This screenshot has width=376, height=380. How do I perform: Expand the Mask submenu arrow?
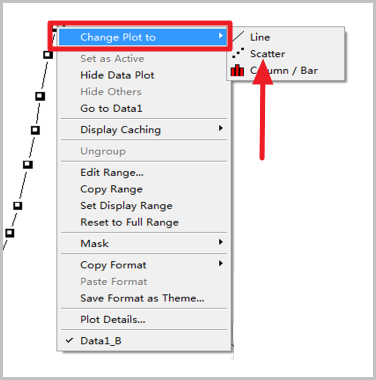(221, 242)
